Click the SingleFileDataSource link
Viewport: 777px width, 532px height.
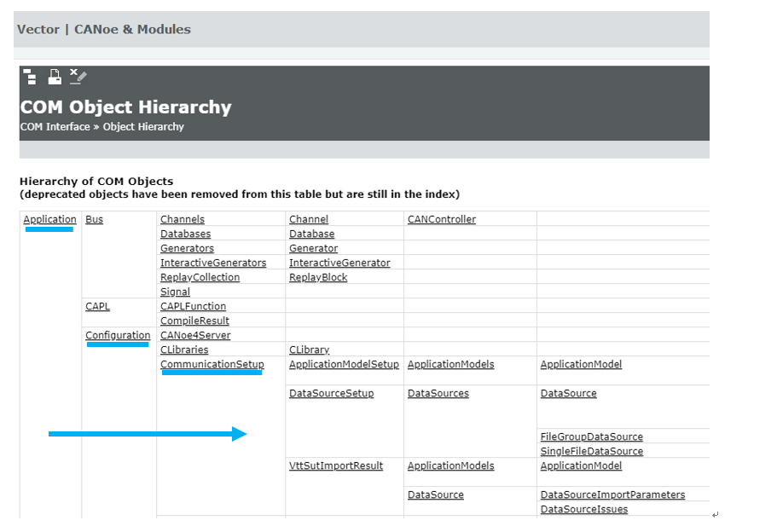pyautogui.click(x=591, y=451)
